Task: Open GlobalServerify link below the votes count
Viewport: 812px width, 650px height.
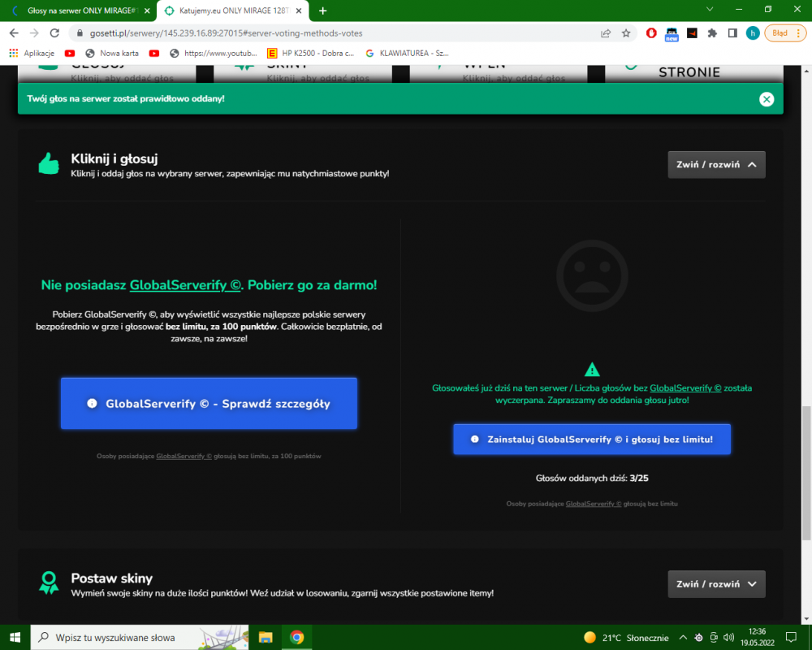Action: [594, 504]
